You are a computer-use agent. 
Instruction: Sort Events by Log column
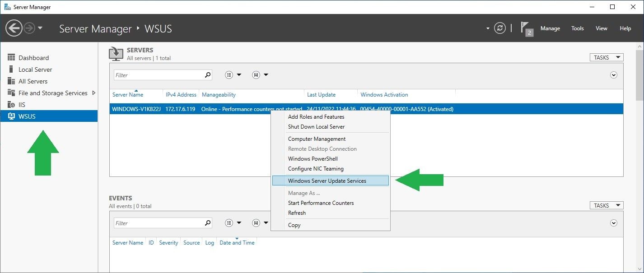click(210, 243)
